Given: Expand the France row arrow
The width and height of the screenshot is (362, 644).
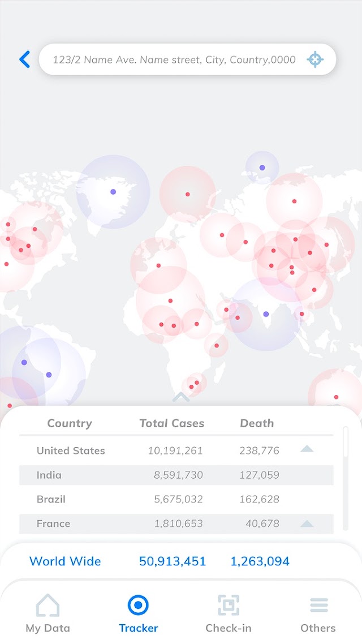Looking at the screenshot, I should click(307, 523).
